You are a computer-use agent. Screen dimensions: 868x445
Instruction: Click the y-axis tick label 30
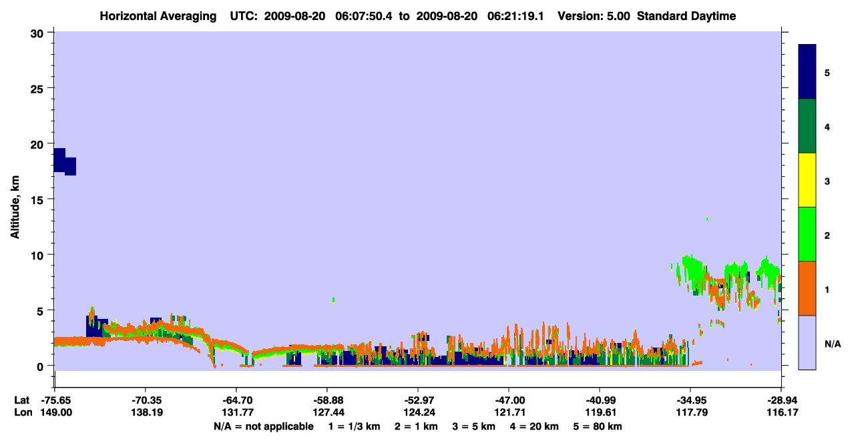coord(39,33)
